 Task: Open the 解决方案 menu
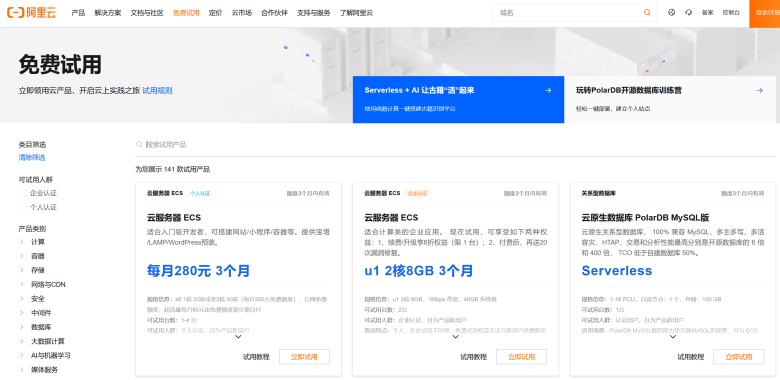(x=107, y=13)
